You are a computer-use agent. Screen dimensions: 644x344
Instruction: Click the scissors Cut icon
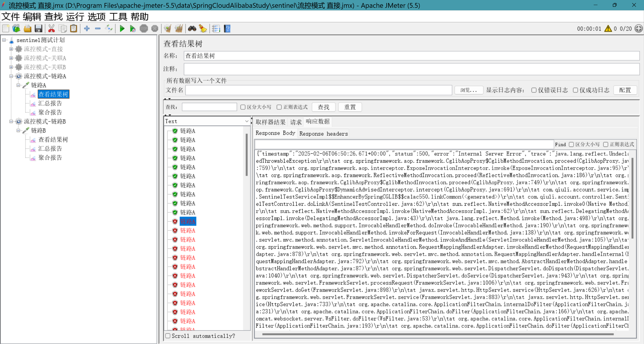point(51,29)
